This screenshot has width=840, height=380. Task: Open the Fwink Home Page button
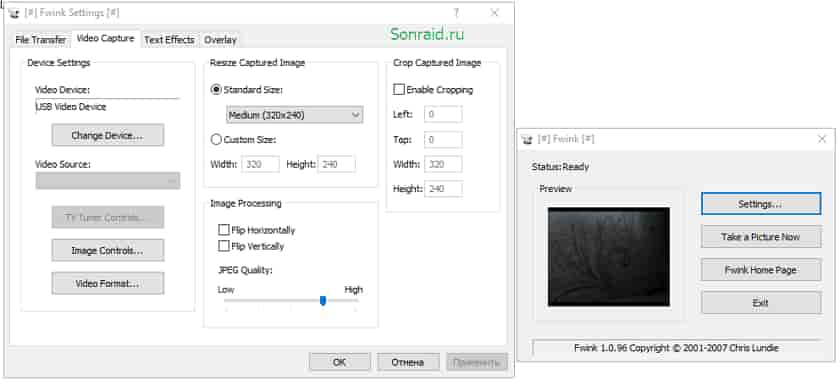pos(761,270)
